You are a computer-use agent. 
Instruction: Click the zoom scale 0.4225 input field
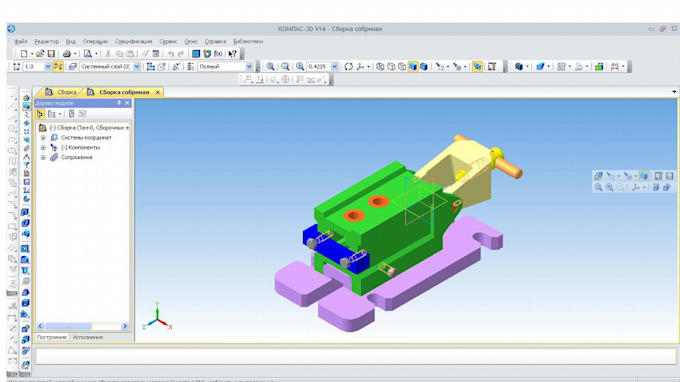click(x=319, y=66)
